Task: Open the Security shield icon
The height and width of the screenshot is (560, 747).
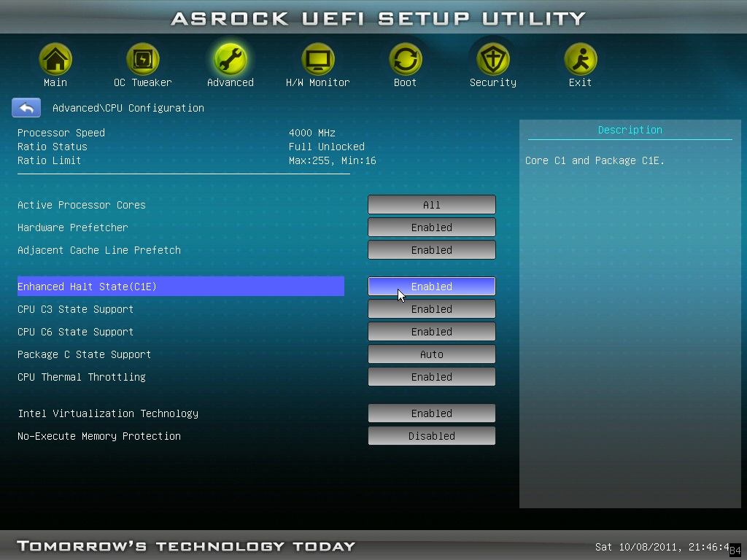Action: click(x=493, y=59)
